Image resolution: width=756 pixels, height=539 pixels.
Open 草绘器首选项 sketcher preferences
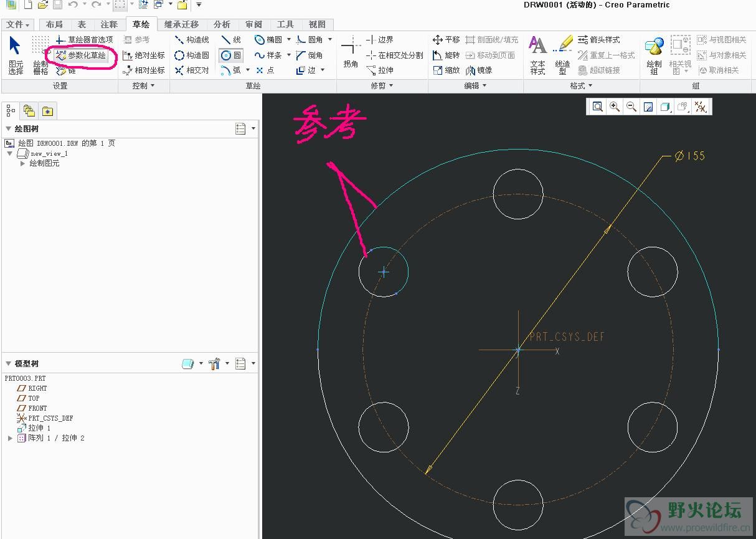click(84, 40)
